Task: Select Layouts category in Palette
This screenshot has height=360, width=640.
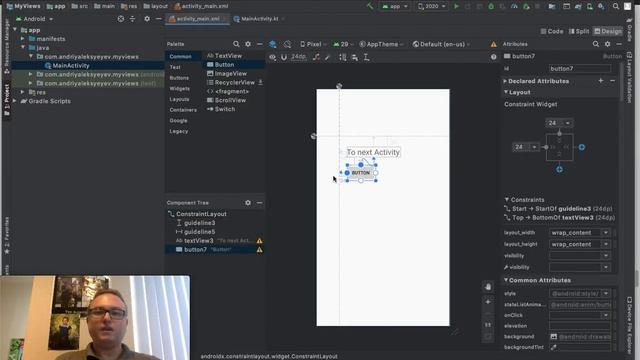Action: pyautogui.click(x=179, y=99)
